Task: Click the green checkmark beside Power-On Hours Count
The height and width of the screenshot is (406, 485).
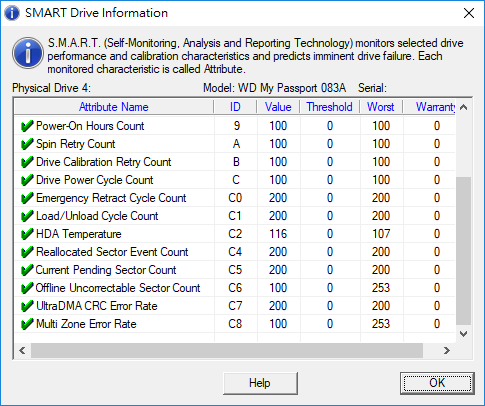Action: [x=27, y=126]
